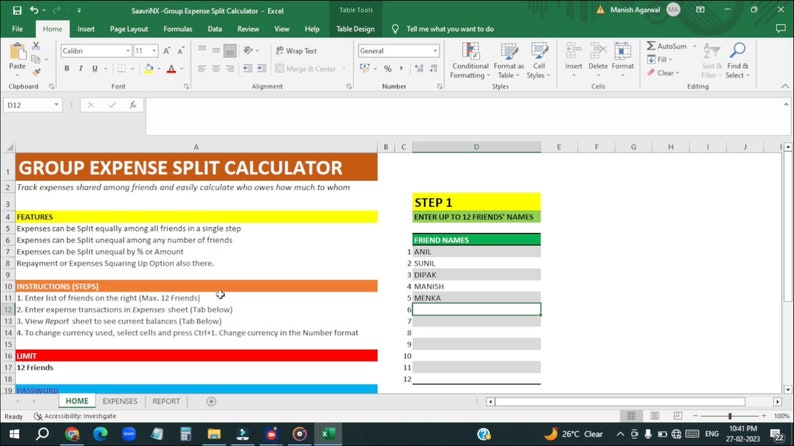Screen dimensions: 794x446
Task: Toggle Underline formatting
Action: click(95, 68)
